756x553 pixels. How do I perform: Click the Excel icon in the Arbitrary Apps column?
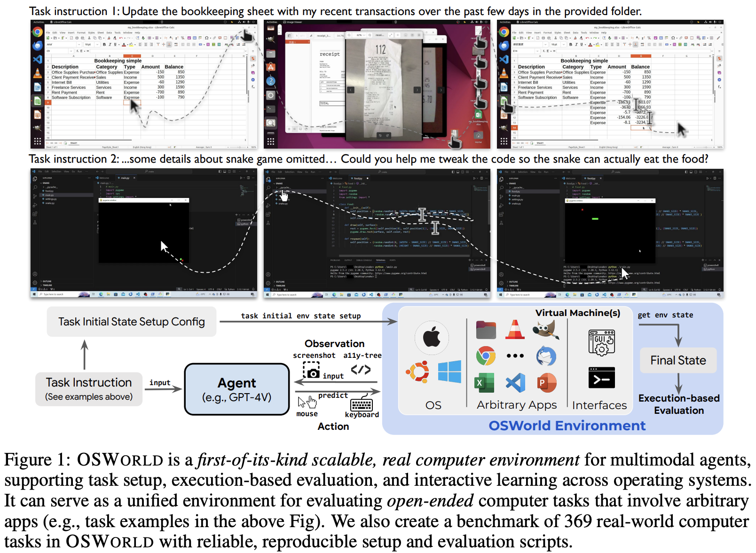click(484, 383)
